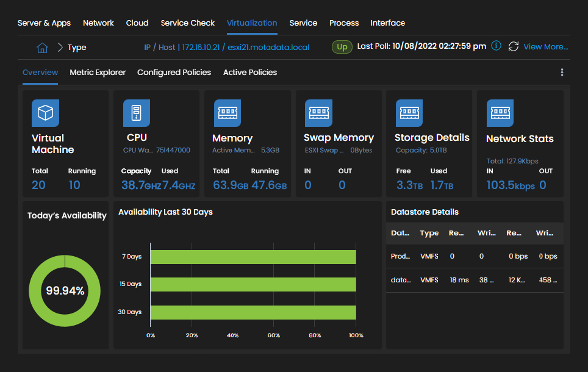Select the Overview sub-tab
Image resolution: width=588 pixels, height=372 pixels.
pyautogui.click(x=40, y=73)
